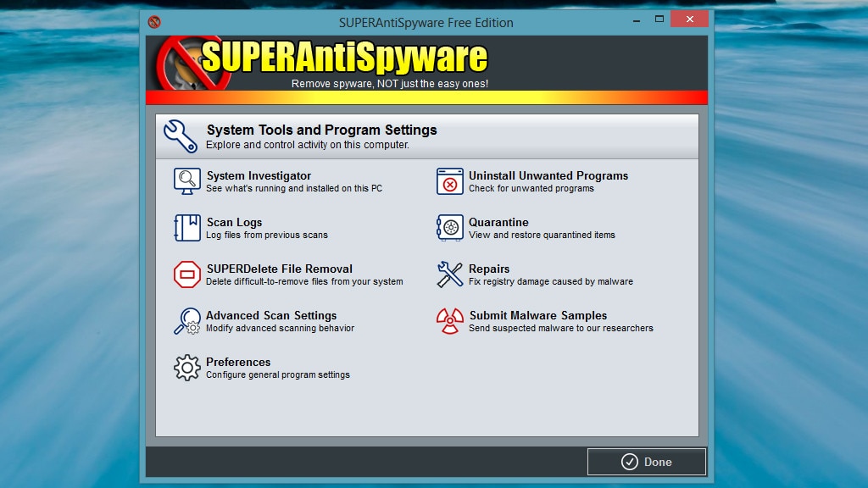Click the title bar application icon

tap(154, 22)
